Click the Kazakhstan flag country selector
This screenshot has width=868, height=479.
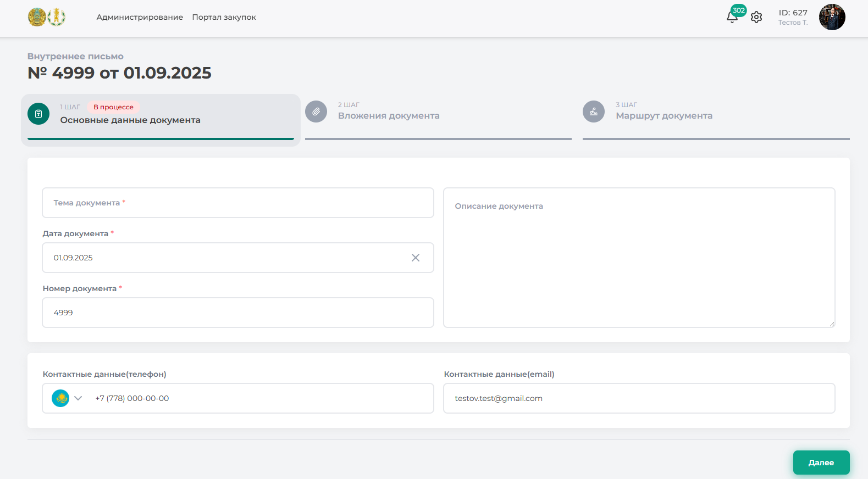(x=60, y=398)
